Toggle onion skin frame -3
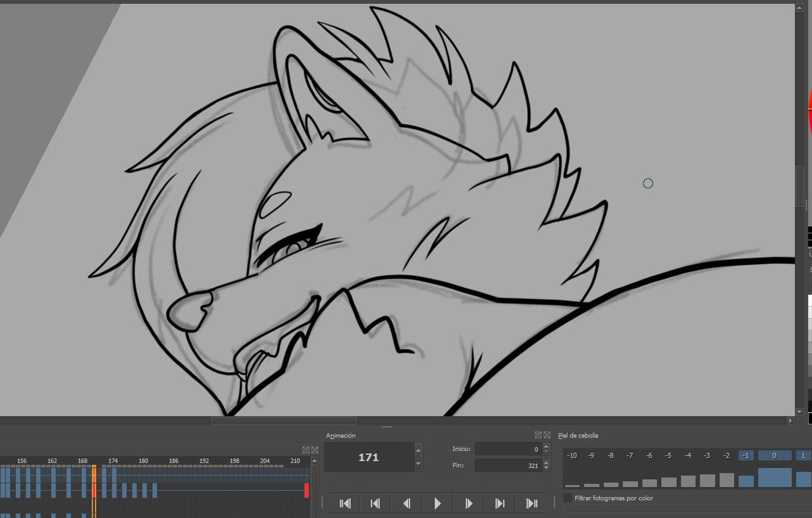 (708, 456)
